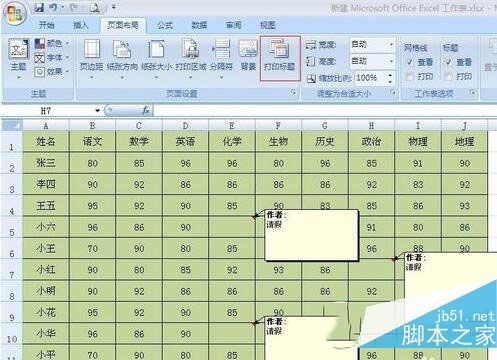Screen dimensions: 497x360
Task: Click 小六's 政治 score 91
Action: [x=371, y=227]
